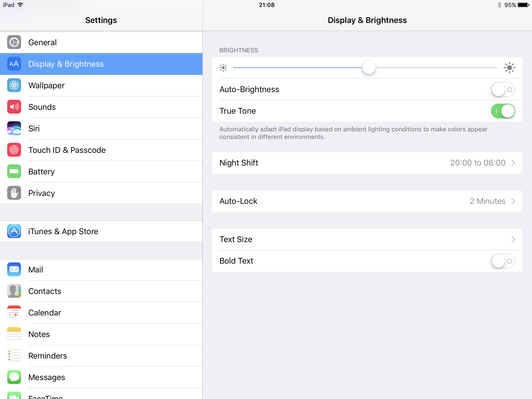532x399 pixels.
Task: Tap the red Sounds speaker icon
Action: coord(14,107)
